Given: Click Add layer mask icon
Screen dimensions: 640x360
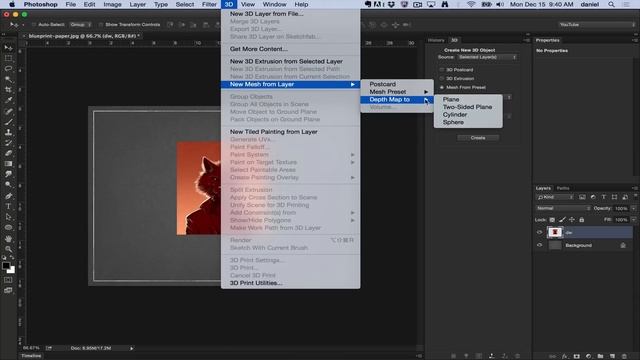Looking at the screenshot, I should coord(577,356).
